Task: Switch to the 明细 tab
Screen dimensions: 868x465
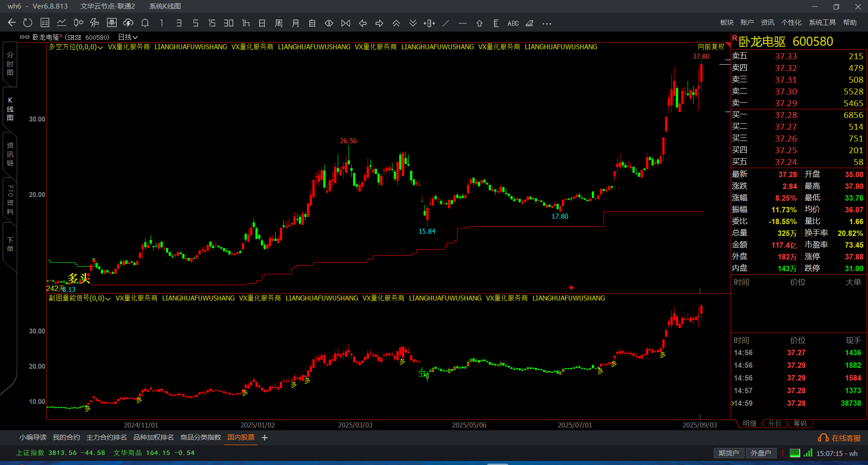Action: (x=750, y=423)
